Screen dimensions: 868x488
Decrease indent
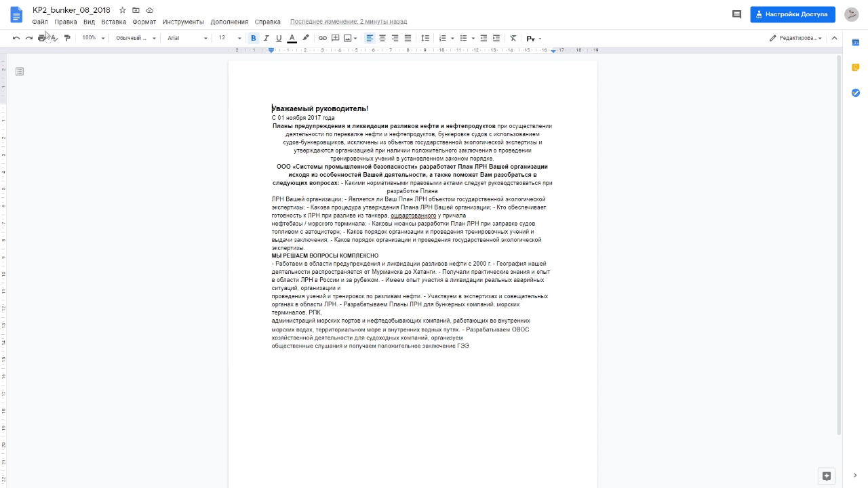coord(484,38)
